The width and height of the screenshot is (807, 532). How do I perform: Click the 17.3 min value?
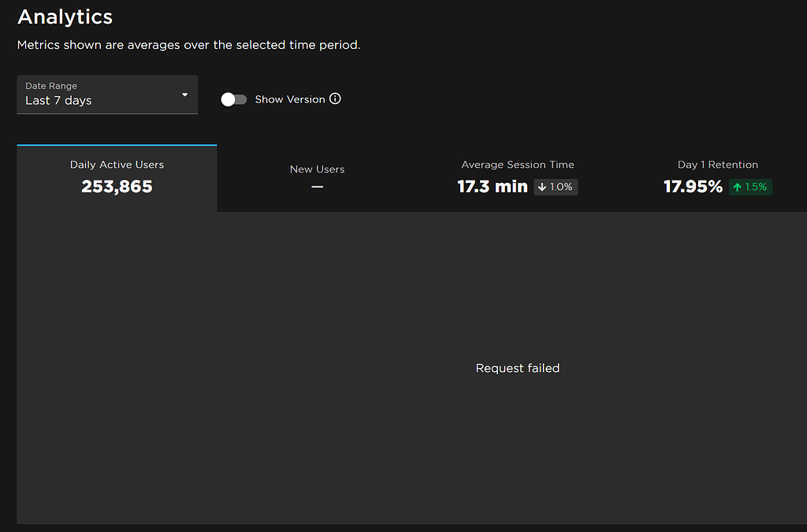coord(493,186)
